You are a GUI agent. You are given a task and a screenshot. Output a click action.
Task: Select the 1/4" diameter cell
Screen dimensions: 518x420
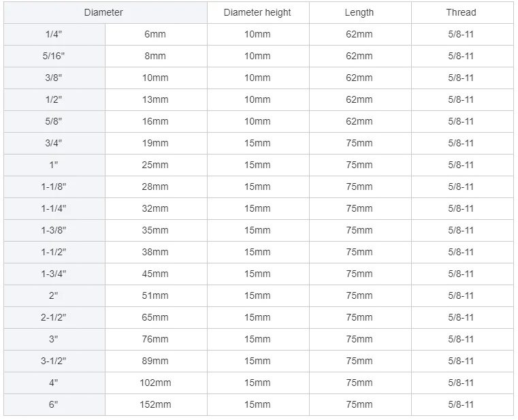tap(54, 34)
